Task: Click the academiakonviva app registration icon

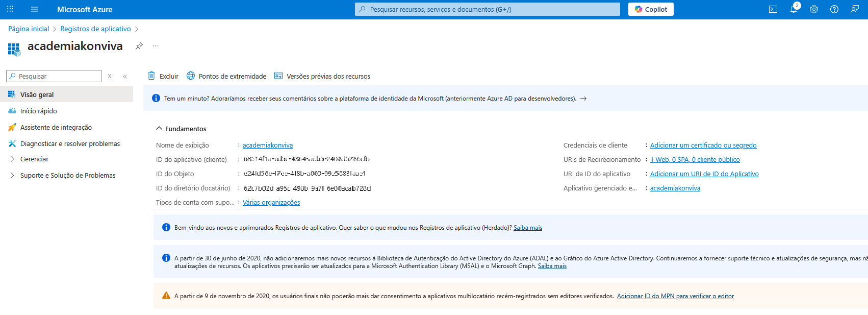Action: (14, 49)
